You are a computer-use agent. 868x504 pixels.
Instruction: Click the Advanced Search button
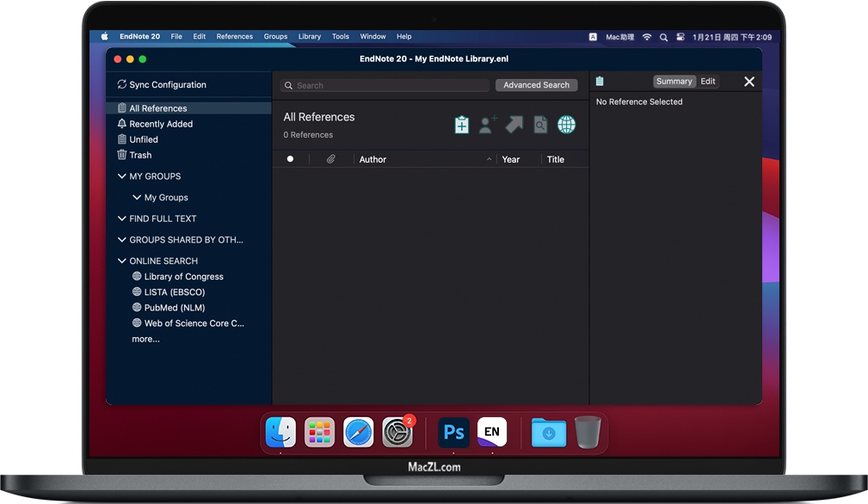(536, 85)
